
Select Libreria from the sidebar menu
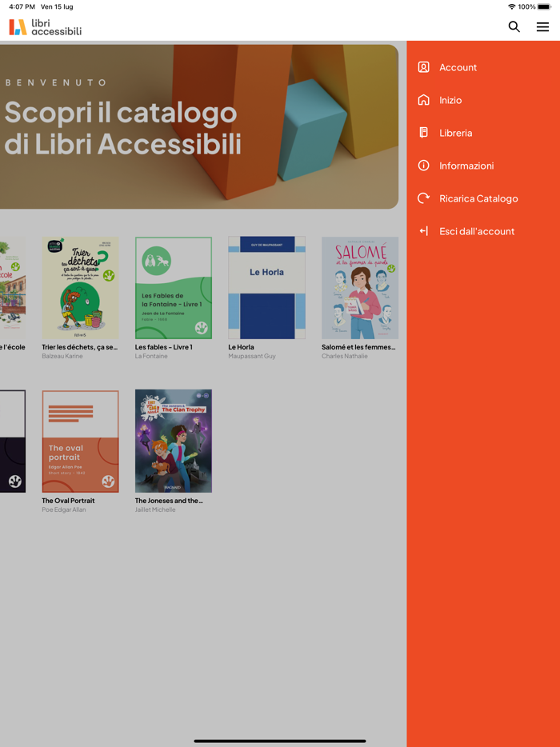tap(458, 133)
